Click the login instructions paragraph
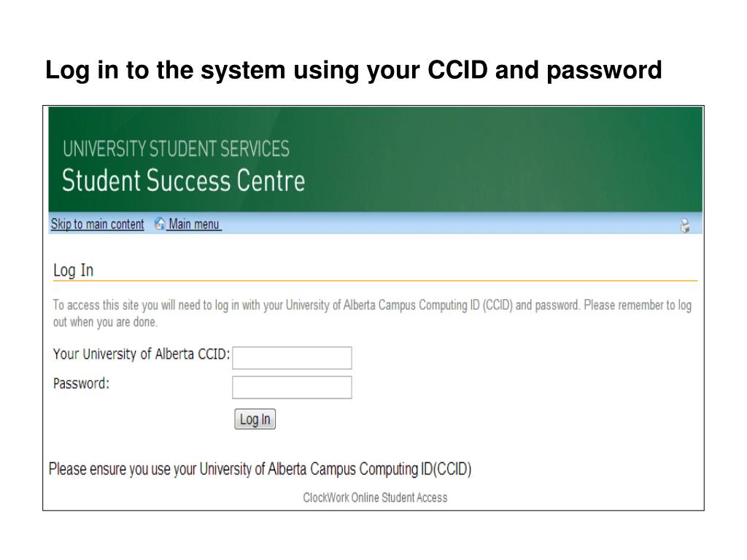The image size is (747, 560). pos(372,313)
